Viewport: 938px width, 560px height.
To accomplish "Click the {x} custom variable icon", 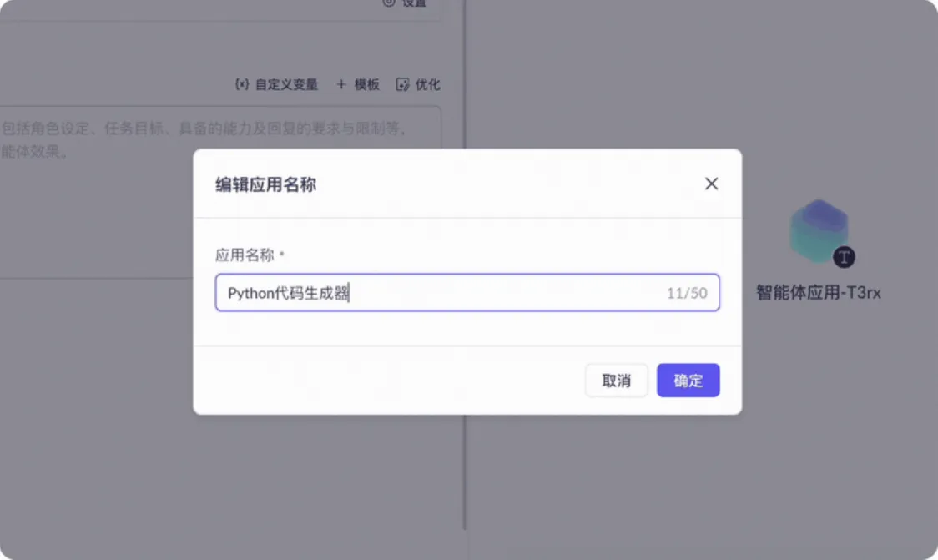I will click(x=242, y=84).
